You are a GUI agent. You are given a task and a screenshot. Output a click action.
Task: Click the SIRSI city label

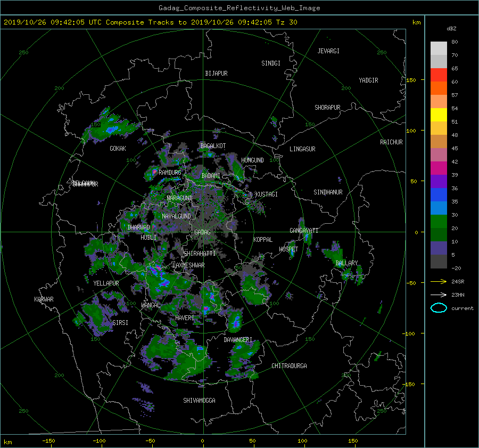(120, 323)
